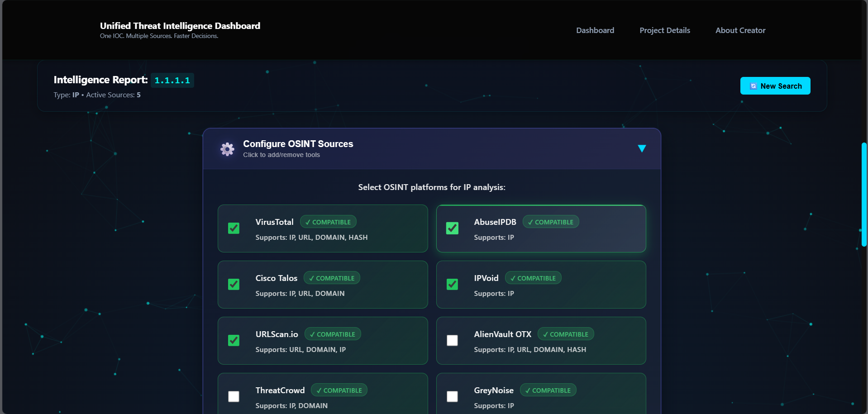
Task: Start a New Search
Action: tap(775, 86)
